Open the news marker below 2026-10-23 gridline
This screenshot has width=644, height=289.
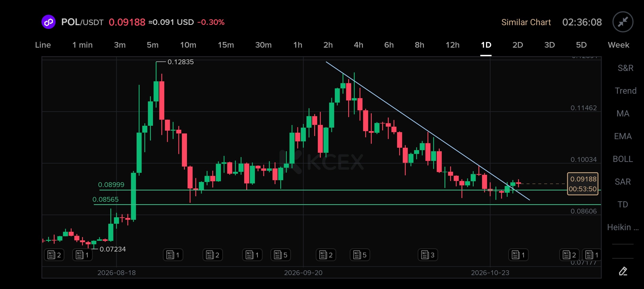tap(518, 255)
